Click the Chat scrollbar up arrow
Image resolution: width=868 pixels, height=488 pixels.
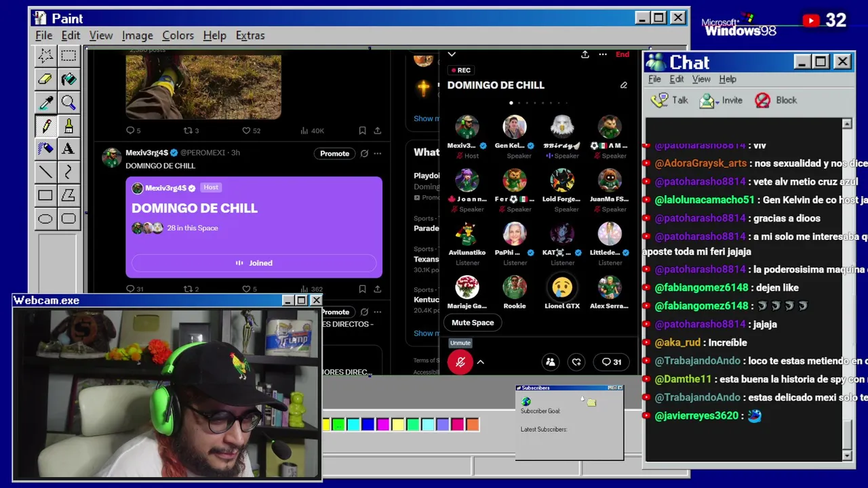click(x=847, y=124)
